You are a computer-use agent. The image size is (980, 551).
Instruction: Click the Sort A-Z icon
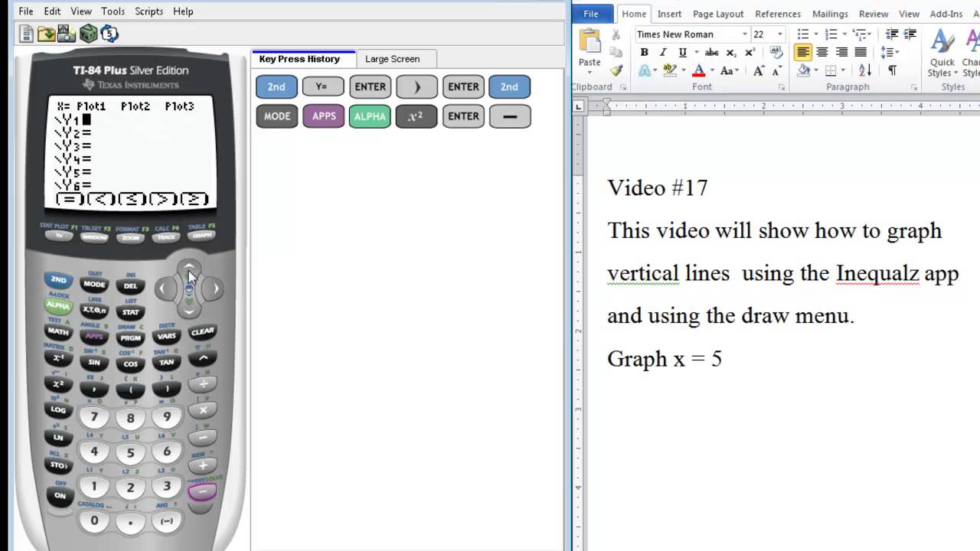(865, 70)
